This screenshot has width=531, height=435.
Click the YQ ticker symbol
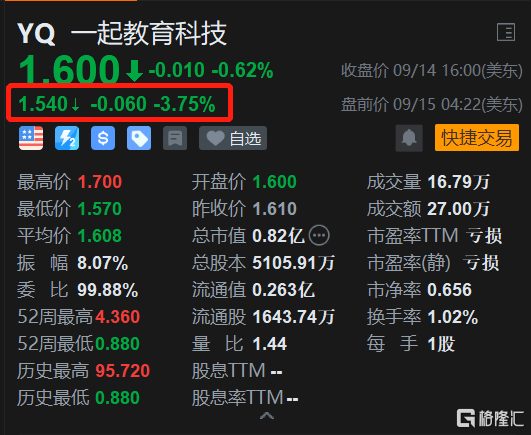36,33
